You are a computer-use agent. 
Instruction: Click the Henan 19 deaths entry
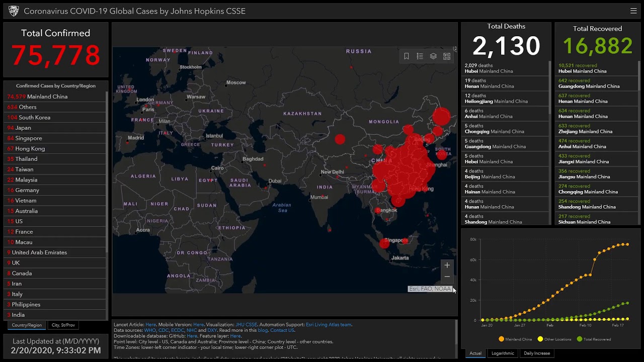coord(505,83)
